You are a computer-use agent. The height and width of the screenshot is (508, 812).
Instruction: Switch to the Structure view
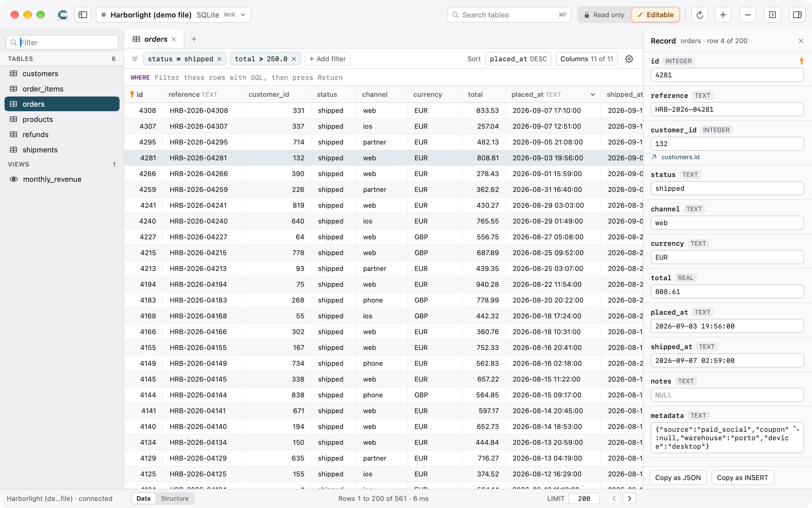pos(175,498)
